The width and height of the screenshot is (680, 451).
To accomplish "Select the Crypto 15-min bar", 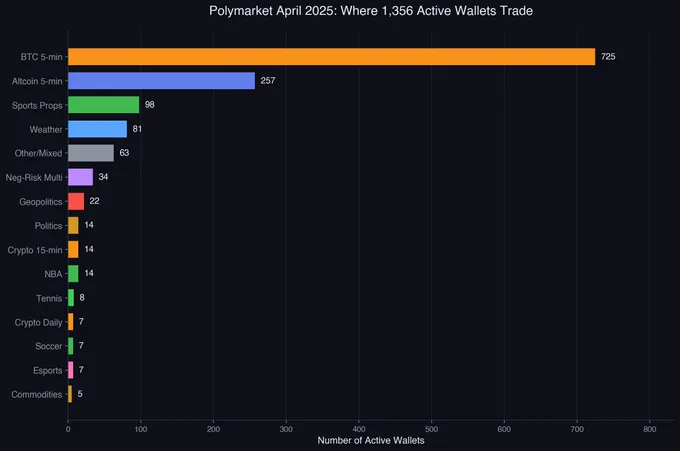I will pyautogui.click(x=73, y=250).
